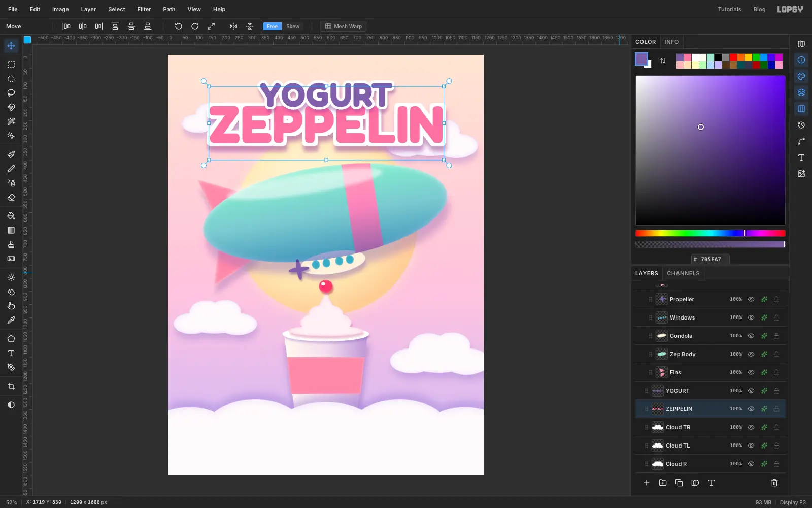Click the Free transform mode button

click(x=273, y=26)
